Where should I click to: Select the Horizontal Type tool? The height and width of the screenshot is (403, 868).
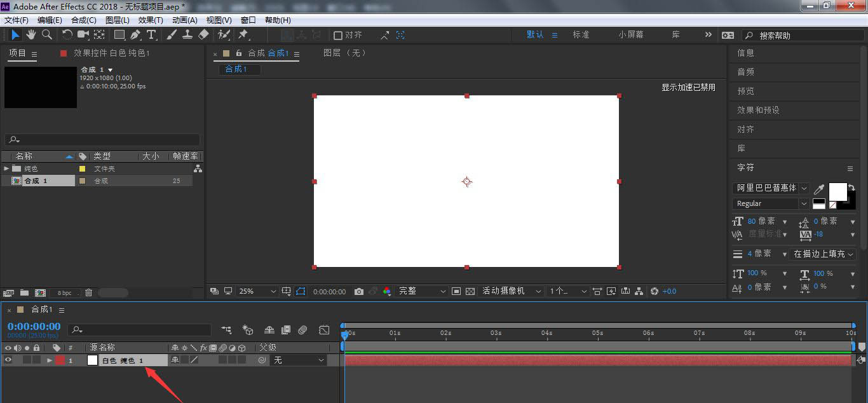coord(151,35)
